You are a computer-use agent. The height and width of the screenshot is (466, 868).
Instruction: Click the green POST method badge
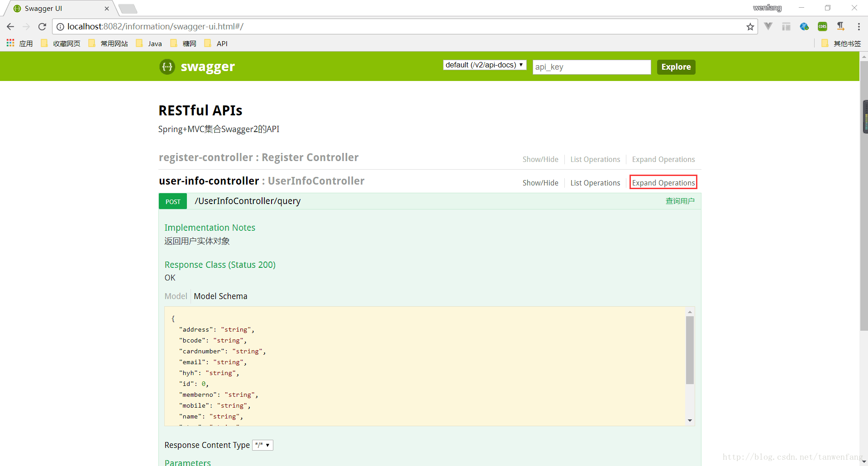click(173, 201)
